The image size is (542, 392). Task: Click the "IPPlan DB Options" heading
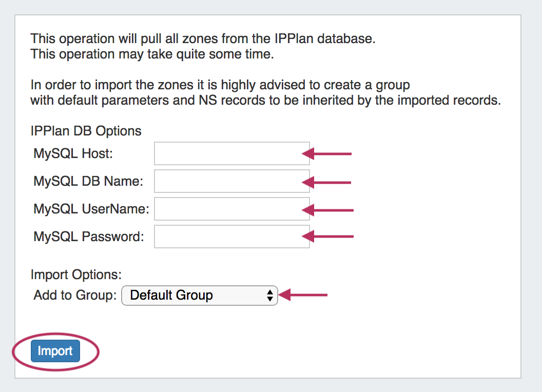coord(86,131)
